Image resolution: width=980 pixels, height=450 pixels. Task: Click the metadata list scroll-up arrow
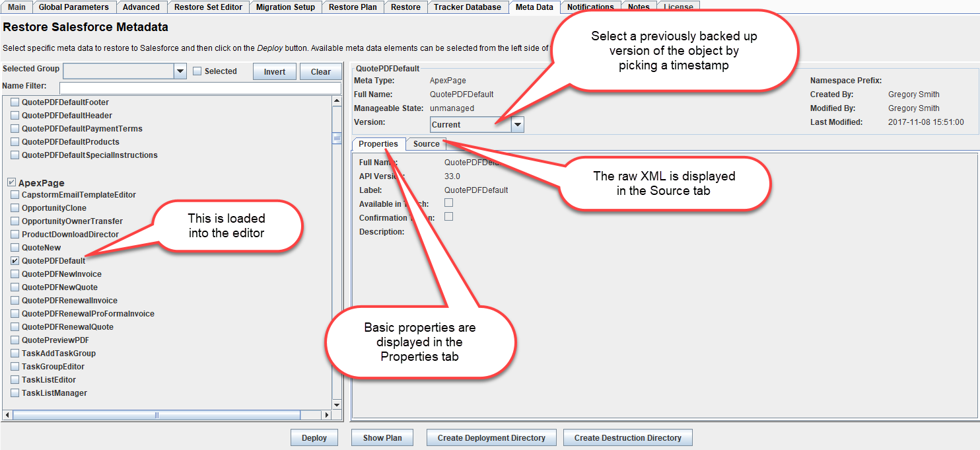point(336,101)
